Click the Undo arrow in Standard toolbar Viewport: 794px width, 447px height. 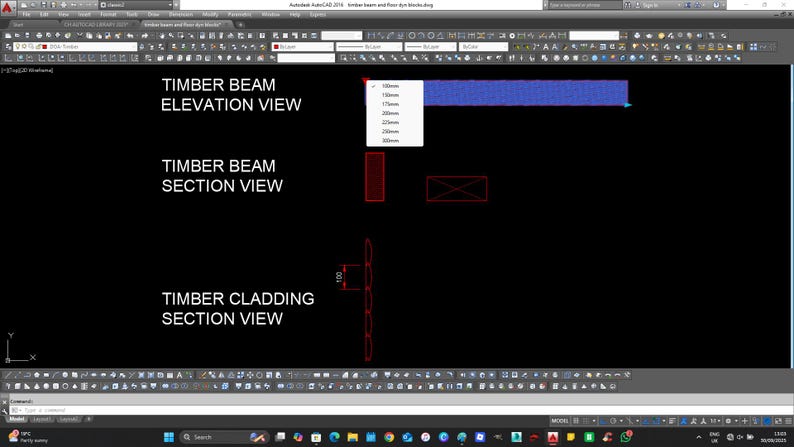130,35
